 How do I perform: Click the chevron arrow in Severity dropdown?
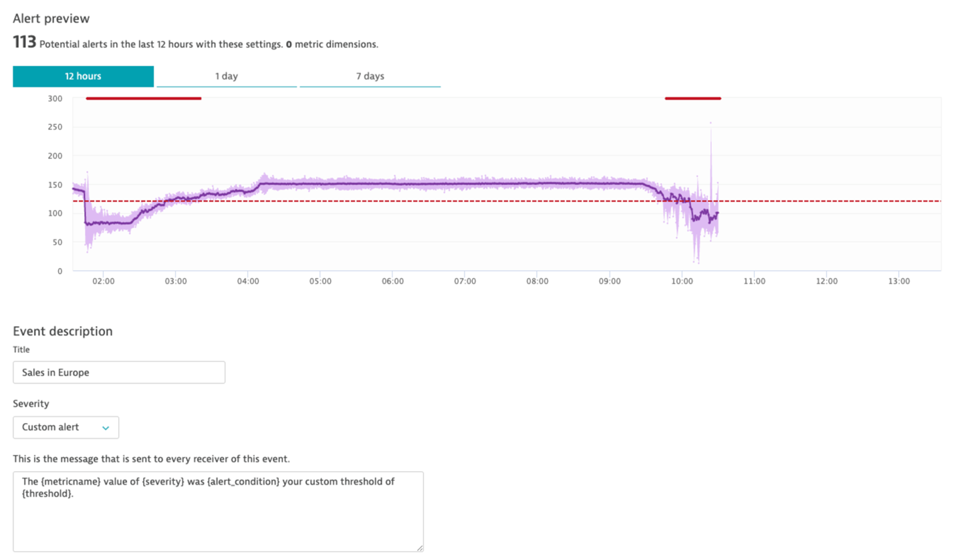coord(106,428)
